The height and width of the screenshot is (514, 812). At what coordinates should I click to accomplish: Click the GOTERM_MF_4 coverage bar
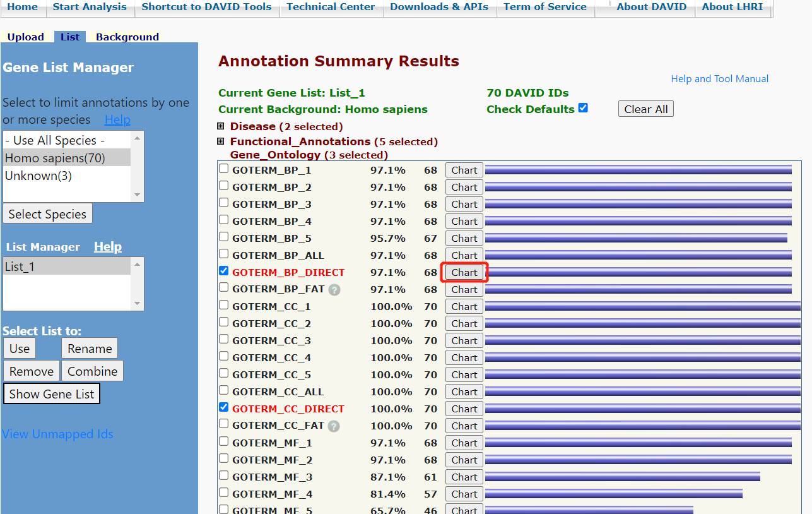[x=614, y=494]
